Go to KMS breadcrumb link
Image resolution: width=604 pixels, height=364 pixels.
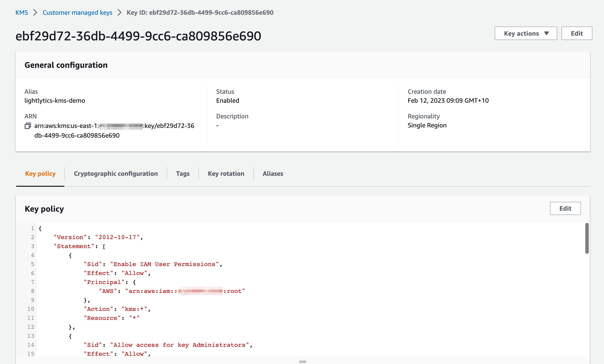coord(22,12)
